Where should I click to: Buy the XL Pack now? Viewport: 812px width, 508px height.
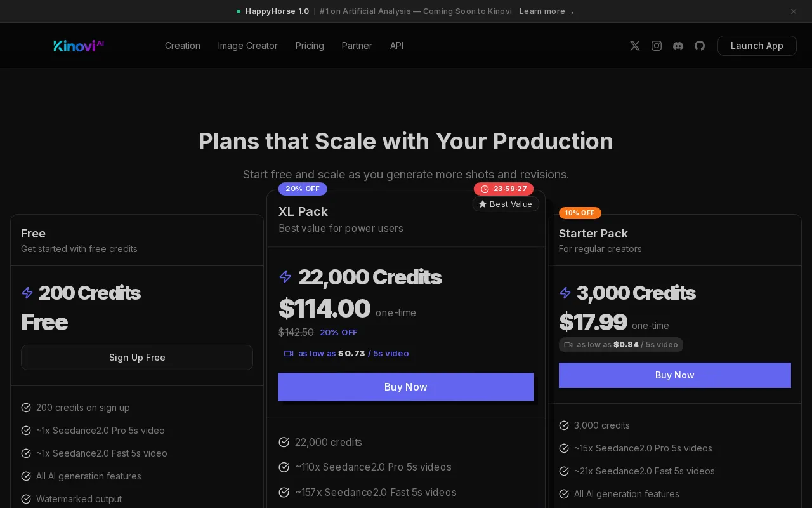tap(406, 387)
